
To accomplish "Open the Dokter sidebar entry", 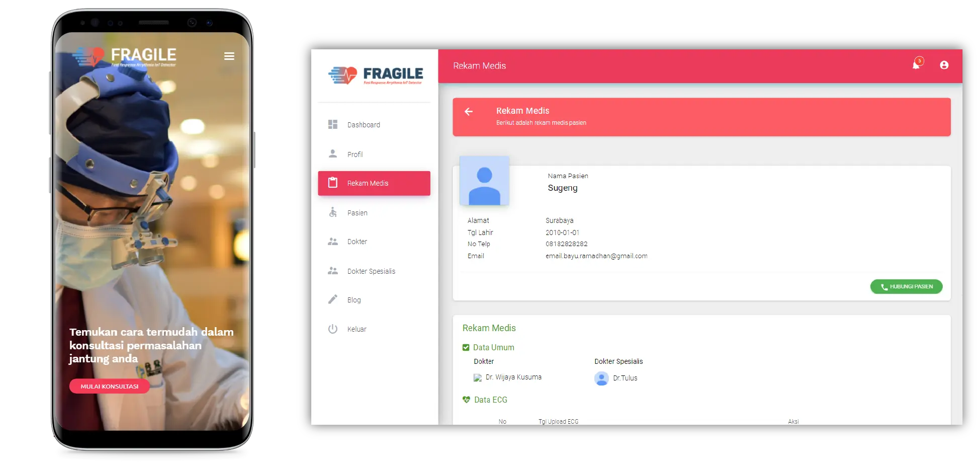I will (x=357, y=242).
